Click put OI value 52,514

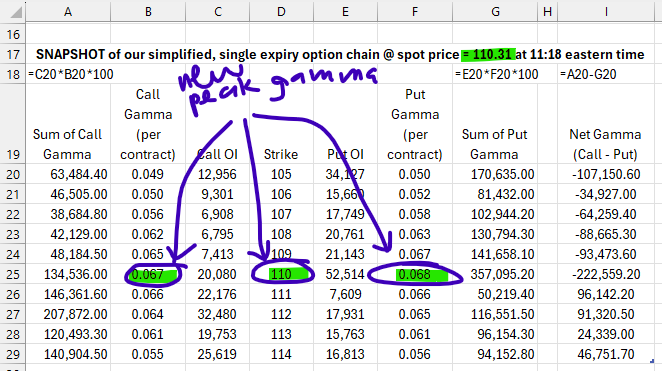pos(345,274)
